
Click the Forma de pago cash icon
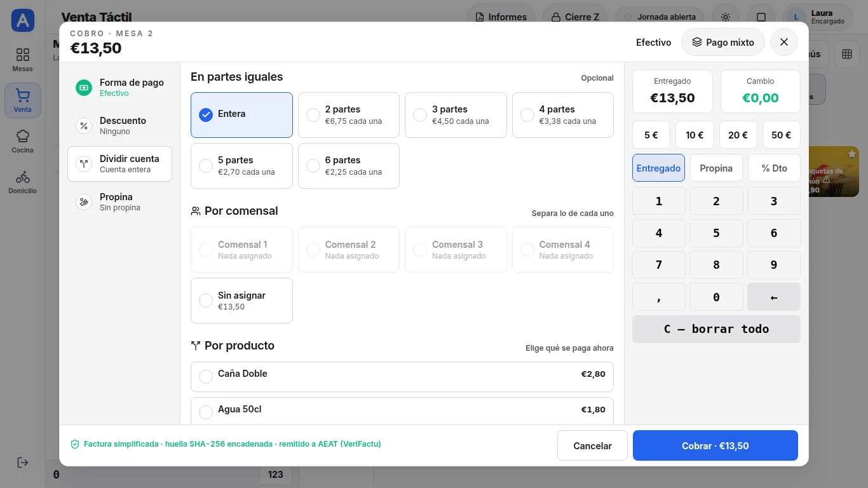84,88
